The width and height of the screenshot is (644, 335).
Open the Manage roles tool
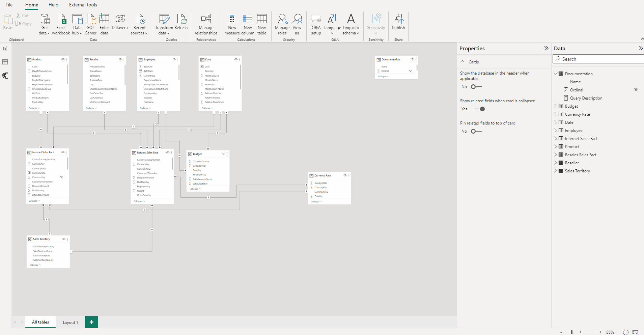(282, 24)
